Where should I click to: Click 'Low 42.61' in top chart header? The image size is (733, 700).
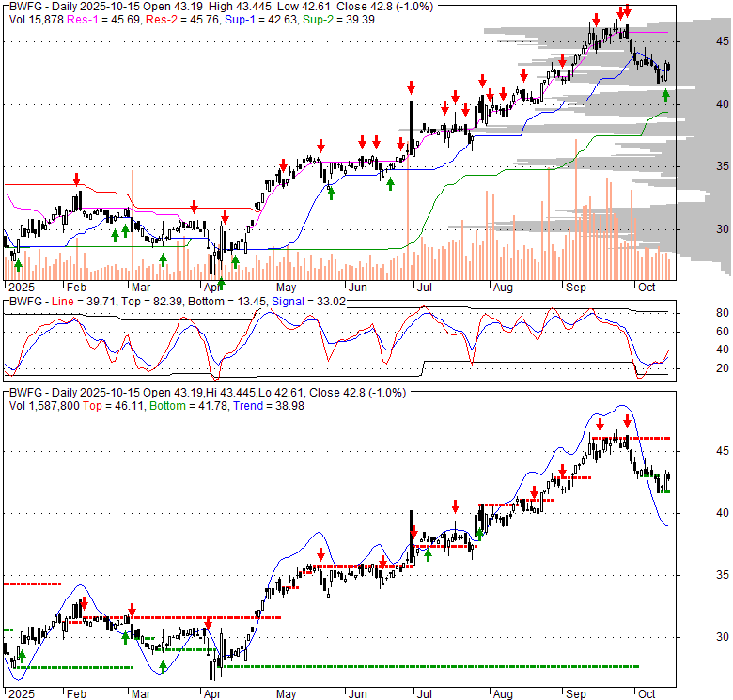tap(304, 7)
